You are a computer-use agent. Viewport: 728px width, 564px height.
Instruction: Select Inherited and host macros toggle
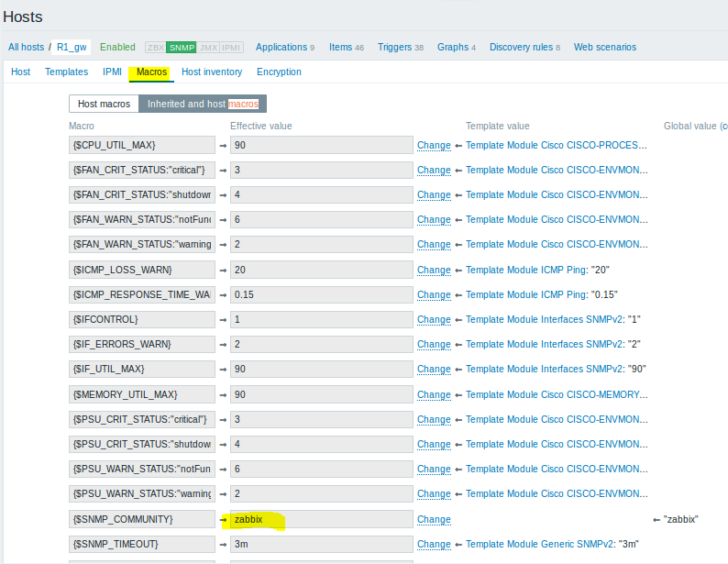click(x=203, y=104)
